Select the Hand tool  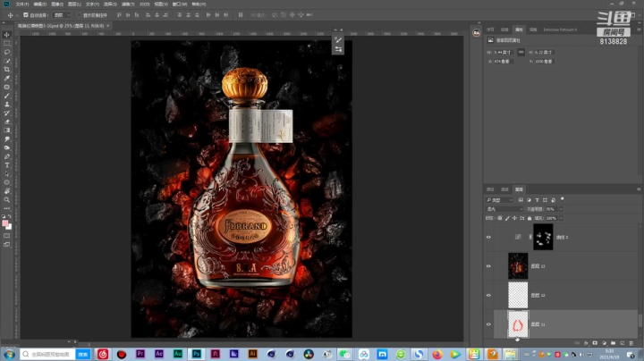coord(7,191)
